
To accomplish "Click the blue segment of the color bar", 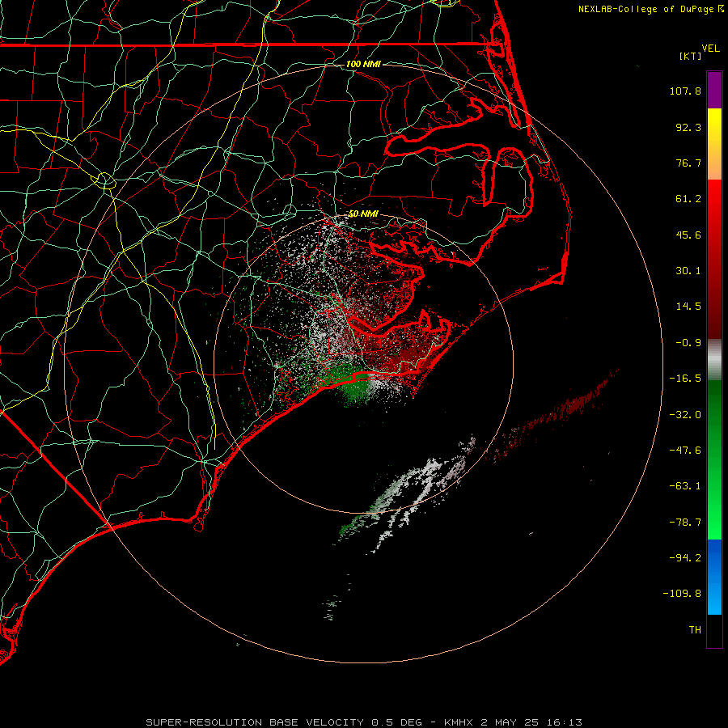I will [x=714, y=577].
